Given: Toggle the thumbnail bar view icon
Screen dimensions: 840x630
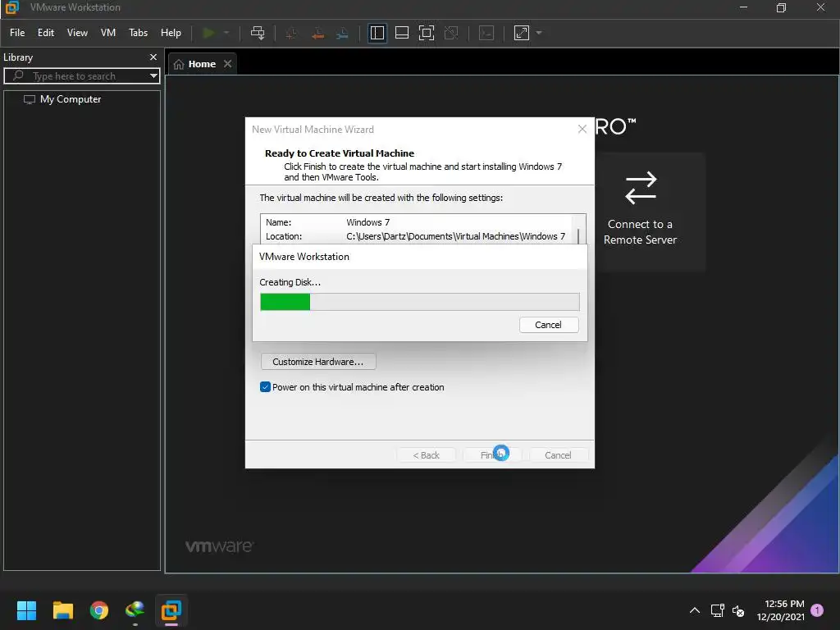Looking at the screenshot, I should coord(402,33).
